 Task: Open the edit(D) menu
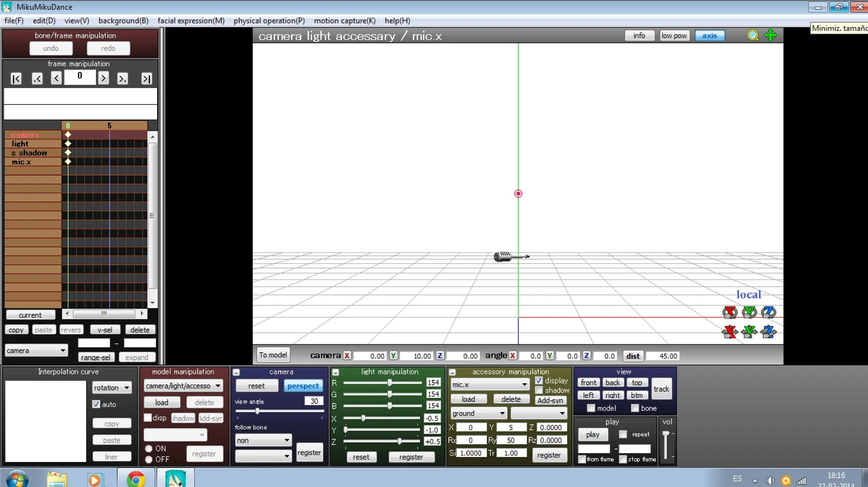pyautogui.click(x=44, y=21)
